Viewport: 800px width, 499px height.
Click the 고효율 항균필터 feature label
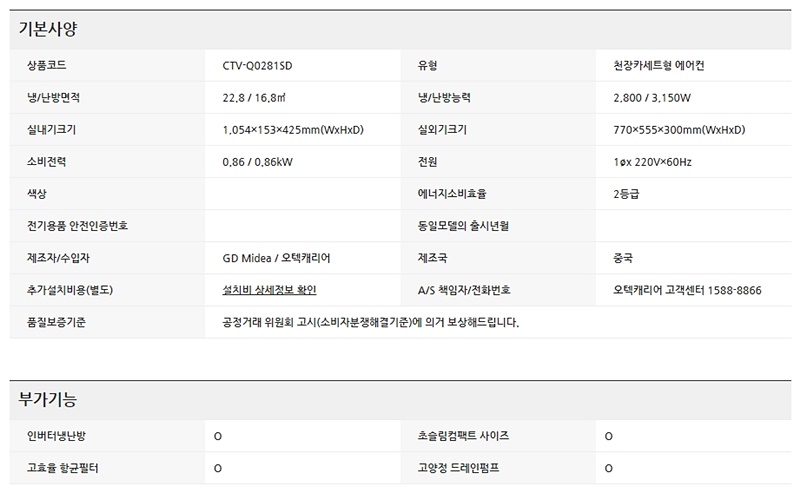(63, 468)
